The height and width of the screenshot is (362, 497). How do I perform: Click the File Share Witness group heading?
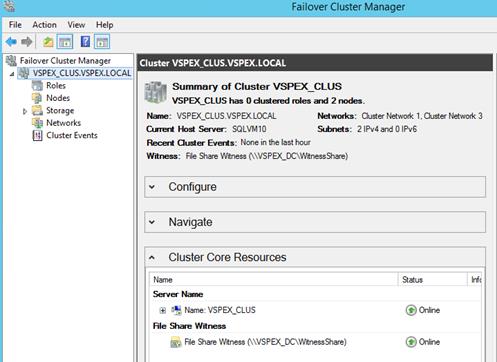[x=189, y=326]
